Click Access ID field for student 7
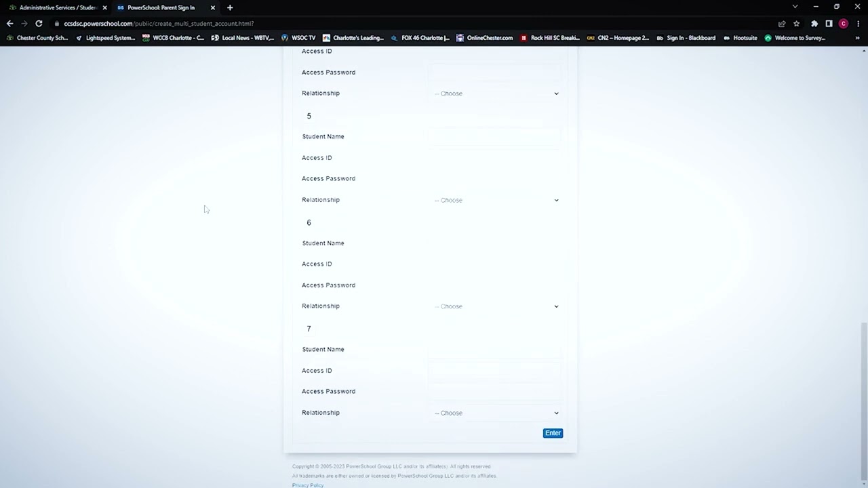This screenshot has height=488, width=868. 496,371
